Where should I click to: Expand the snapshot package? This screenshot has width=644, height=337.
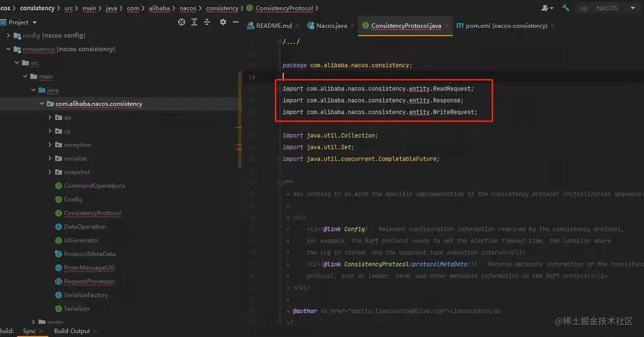50,172
